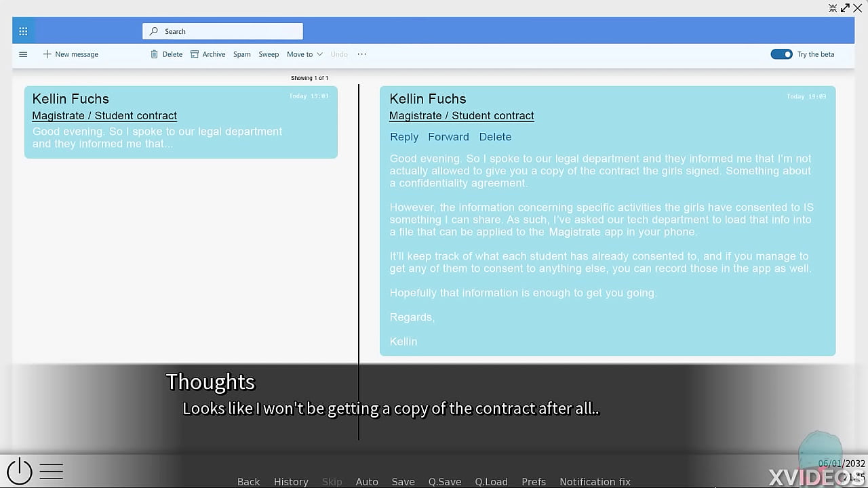
Task: Click the hamburger menu below the launcher
Action: click(23, 54)
